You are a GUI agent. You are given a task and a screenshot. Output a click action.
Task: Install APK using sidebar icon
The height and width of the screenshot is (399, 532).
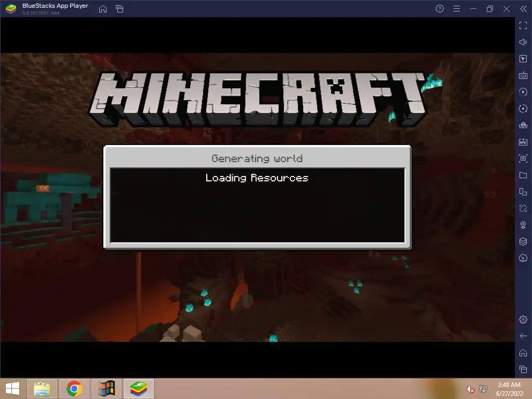pos(523,142)
